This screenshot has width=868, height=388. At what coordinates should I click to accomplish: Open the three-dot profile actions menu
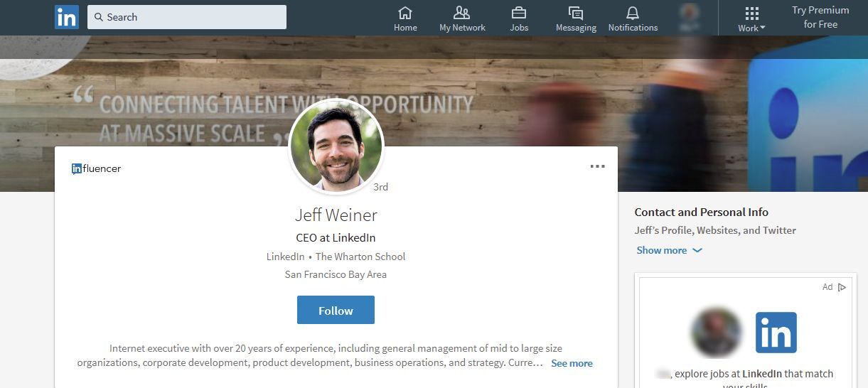(597, 166)
